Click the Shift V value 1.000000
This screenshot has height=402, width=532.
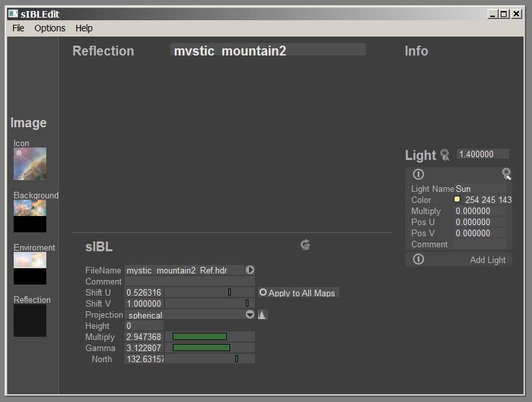click(x=144, y=303)
